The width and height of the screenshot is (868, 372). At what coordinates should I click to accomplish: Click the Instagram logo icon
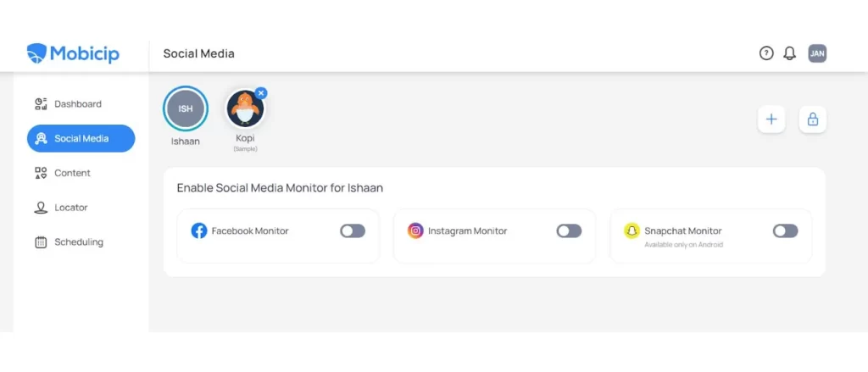tap(415, 230)
